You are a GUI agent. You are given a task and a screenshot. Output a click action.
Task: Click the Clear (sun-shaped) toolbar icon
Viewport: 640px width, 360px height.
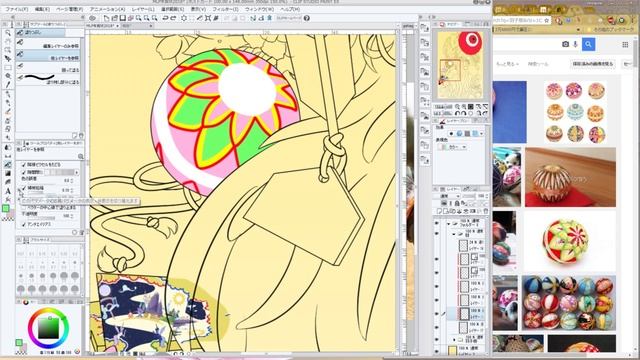(x=184, y=18)
